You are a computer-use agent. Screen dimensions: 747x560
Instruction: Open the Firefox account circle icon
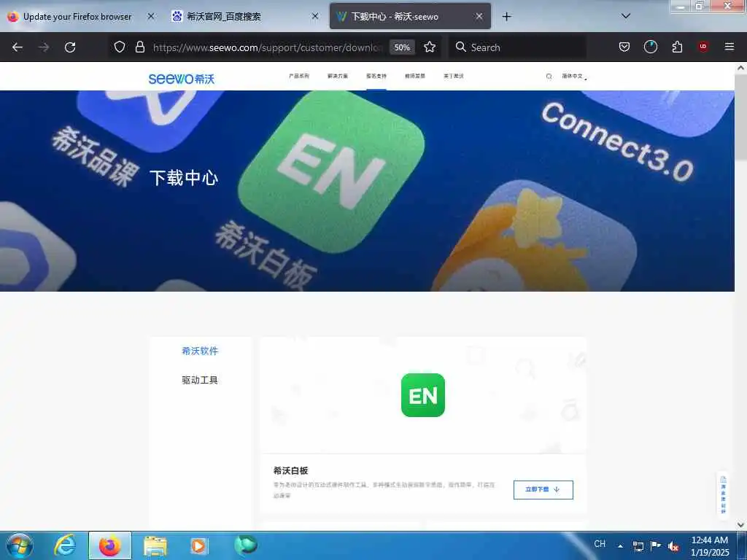click(x=650, y=47)
